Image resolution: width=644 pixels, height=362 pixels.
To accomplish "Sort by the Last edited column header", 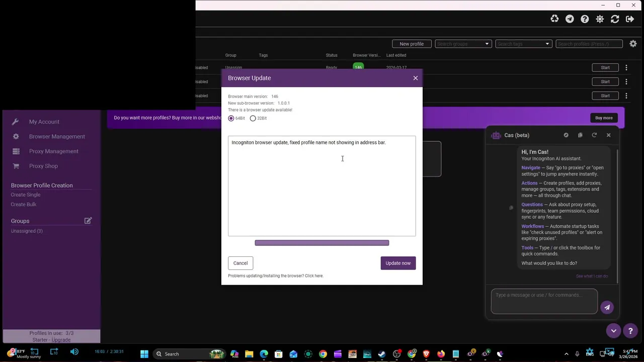I will [396, 55].
